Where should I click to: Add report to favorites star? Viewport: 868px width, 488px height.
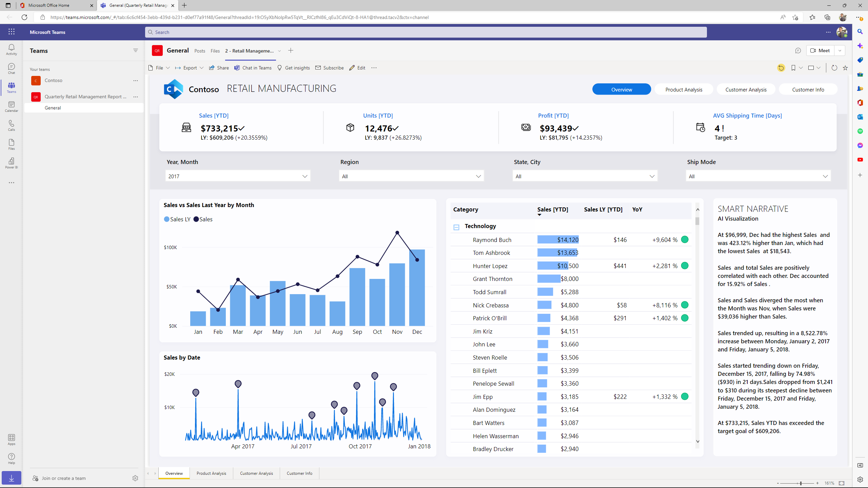[x=845, y=68]
